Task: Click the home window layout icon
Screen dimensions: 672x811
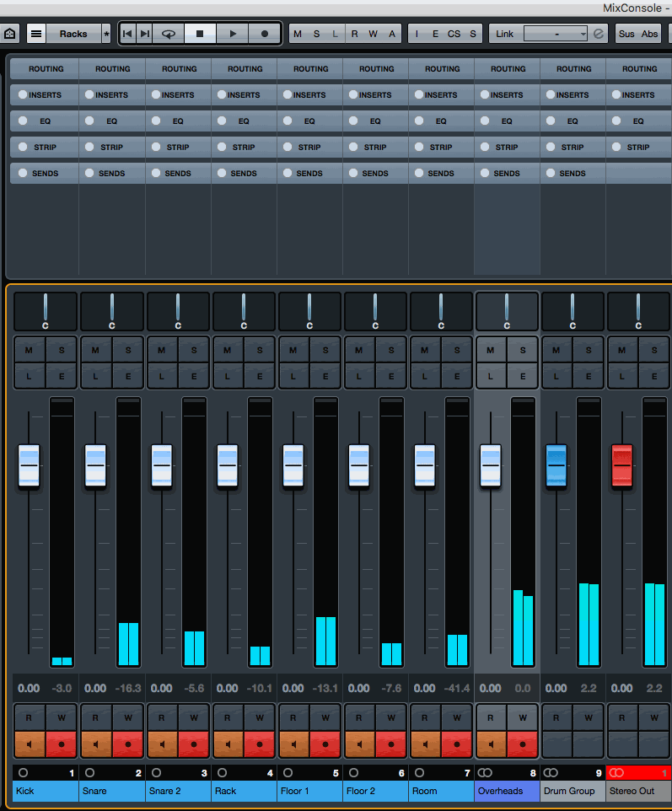Action: [10, 34]
